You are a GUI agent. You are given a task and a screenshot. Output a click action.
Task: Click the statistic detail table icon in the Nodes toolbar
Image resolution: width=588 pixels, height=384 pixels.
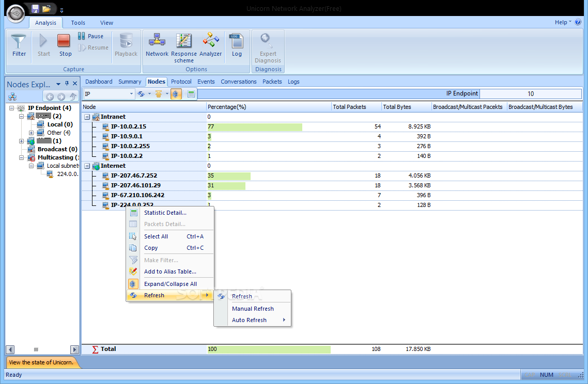pyautogui.click(x=191, y=94)
